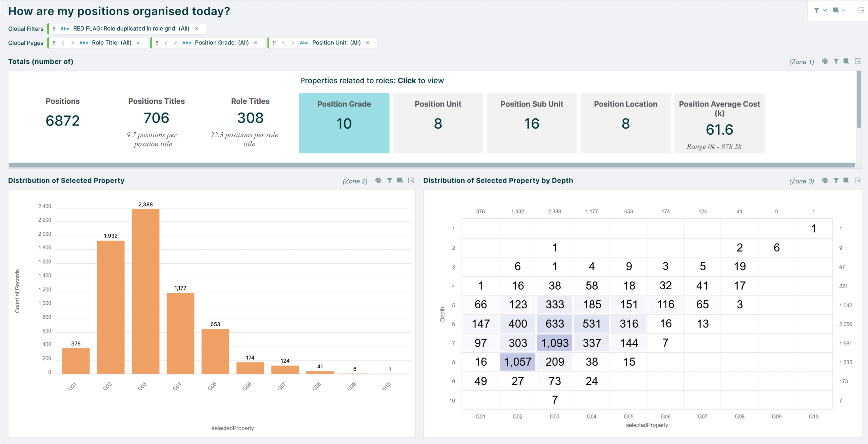
Task: Click the Zone 2 layers icon
Action: (400, 180)
